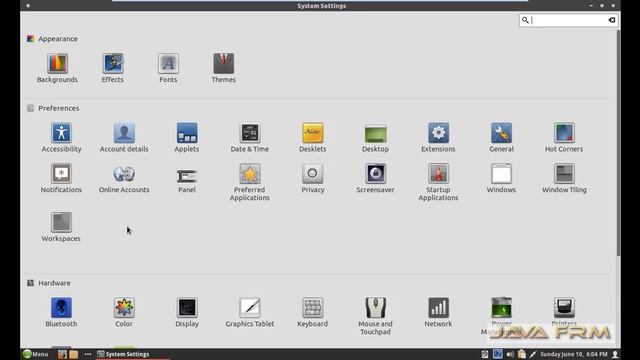The image size is (640, 360).
Task: Open the General preferences
Action: [x=501, y=138]
